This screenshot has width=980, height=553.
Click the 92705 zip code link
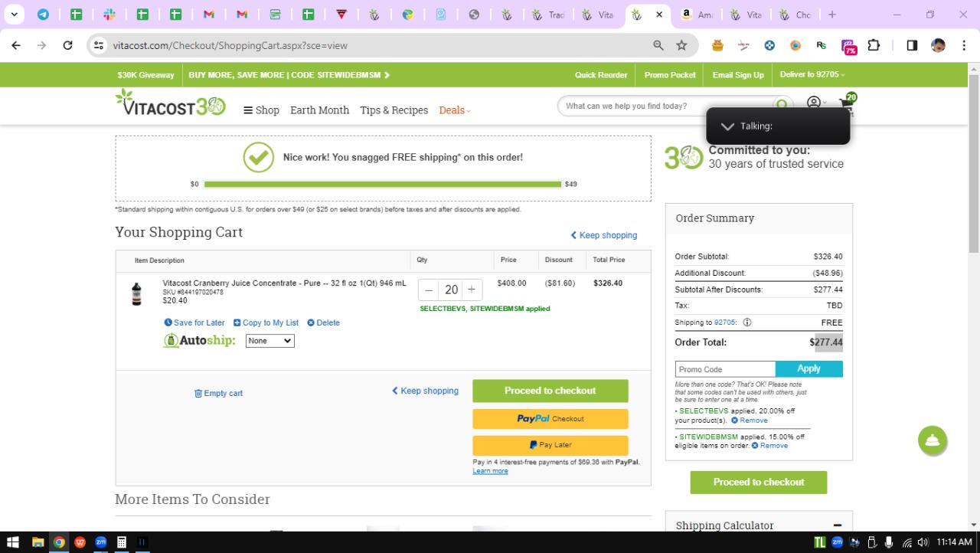(x=724, y=322)
